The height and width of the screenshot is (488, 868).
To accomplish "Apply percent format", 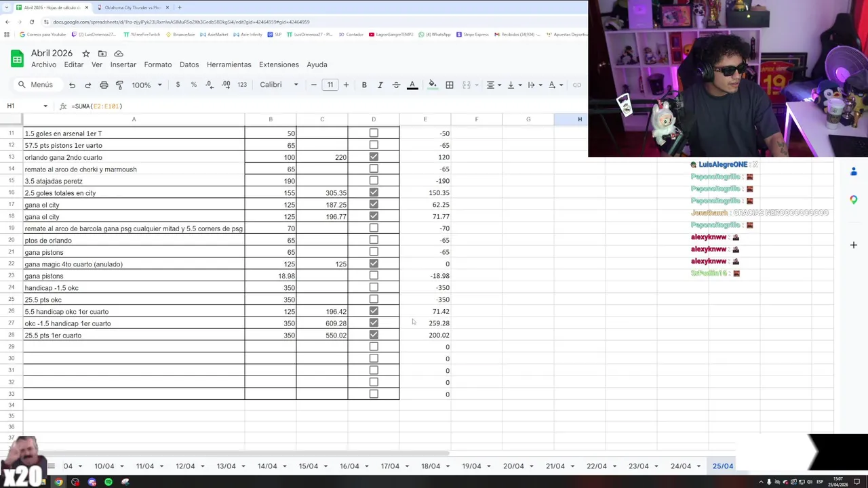I will (x=194, y=85).
